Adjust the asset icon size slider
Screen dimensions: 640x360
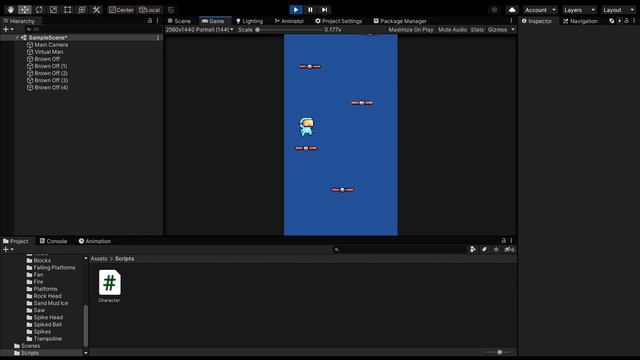point(500,352)
